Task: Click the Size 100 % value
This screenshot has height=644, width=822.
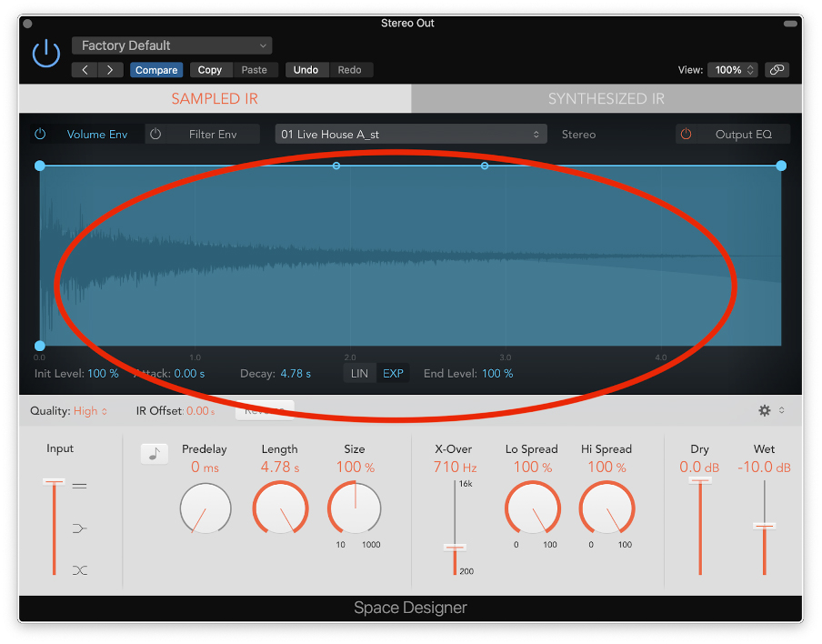Action: point(356,467)
